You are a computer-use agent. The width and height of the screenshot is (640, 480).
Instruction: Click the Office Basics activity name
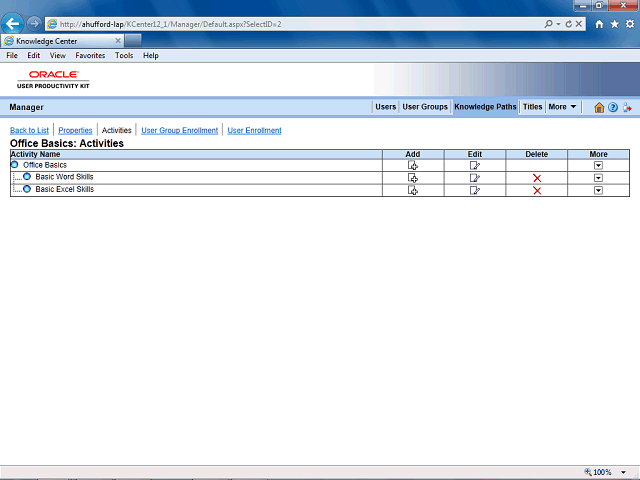(x=45, y=165)
